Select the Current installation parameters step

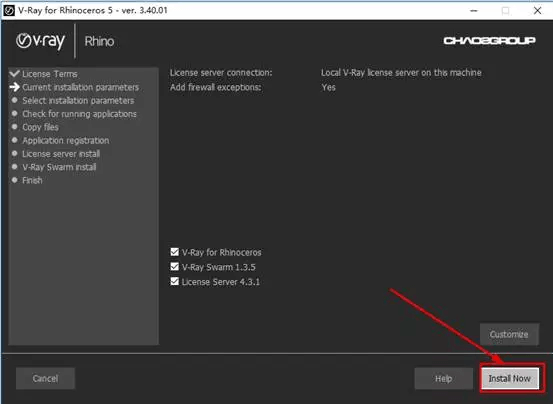coord(81,87)
